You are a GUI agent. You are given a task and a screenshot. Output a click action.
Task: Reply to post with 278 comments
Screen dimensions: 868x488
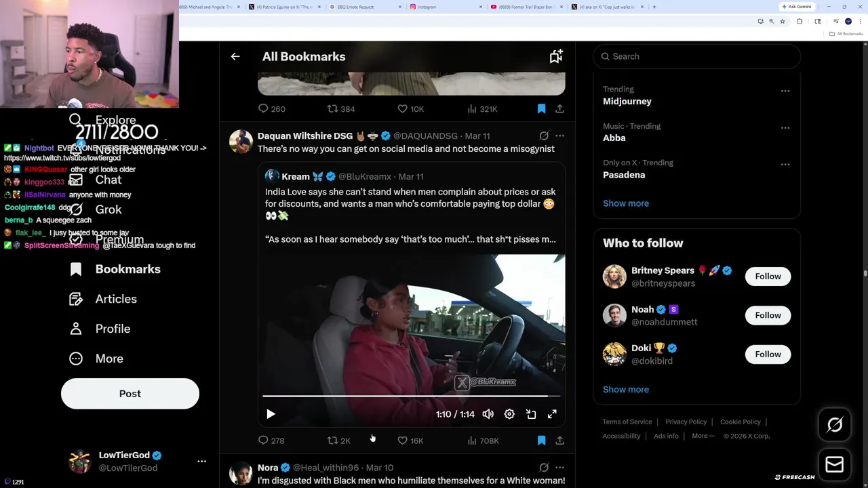tap(271, 441)
